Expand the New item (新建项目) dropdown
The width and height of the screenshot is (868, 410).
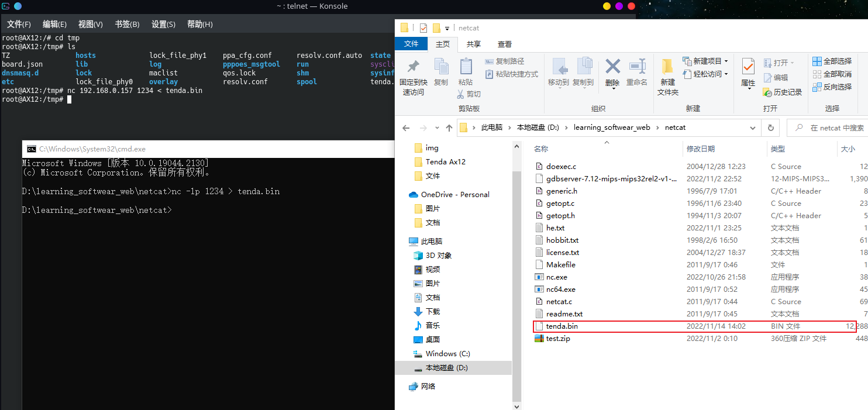726,61
